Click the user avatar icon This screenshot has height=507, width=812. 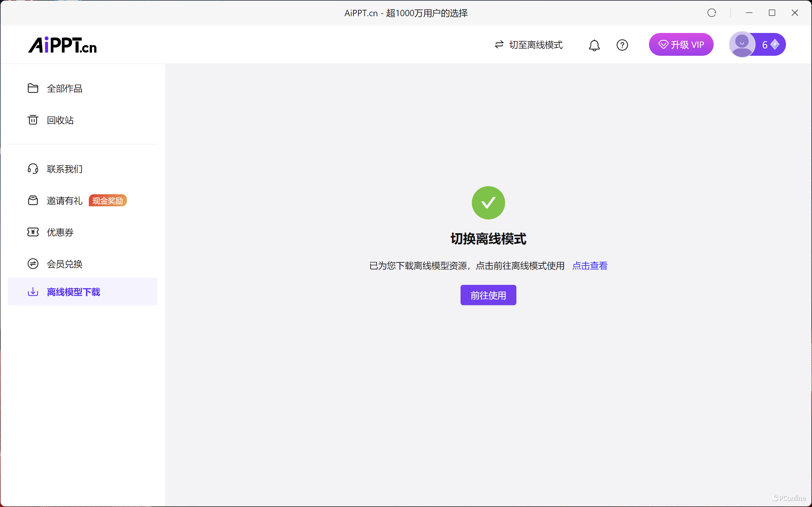[742, 44]
